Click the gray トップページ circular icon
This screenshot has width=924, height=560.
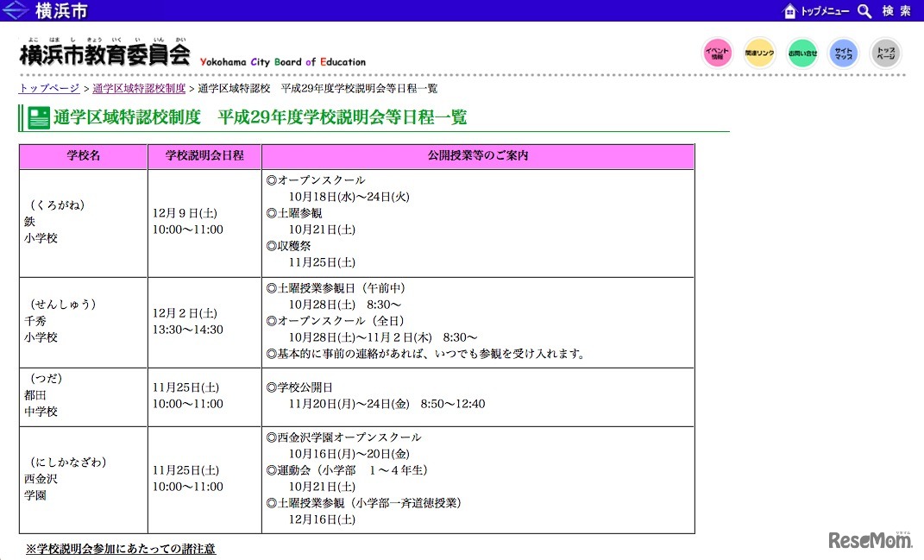click(x=885, y=53)
